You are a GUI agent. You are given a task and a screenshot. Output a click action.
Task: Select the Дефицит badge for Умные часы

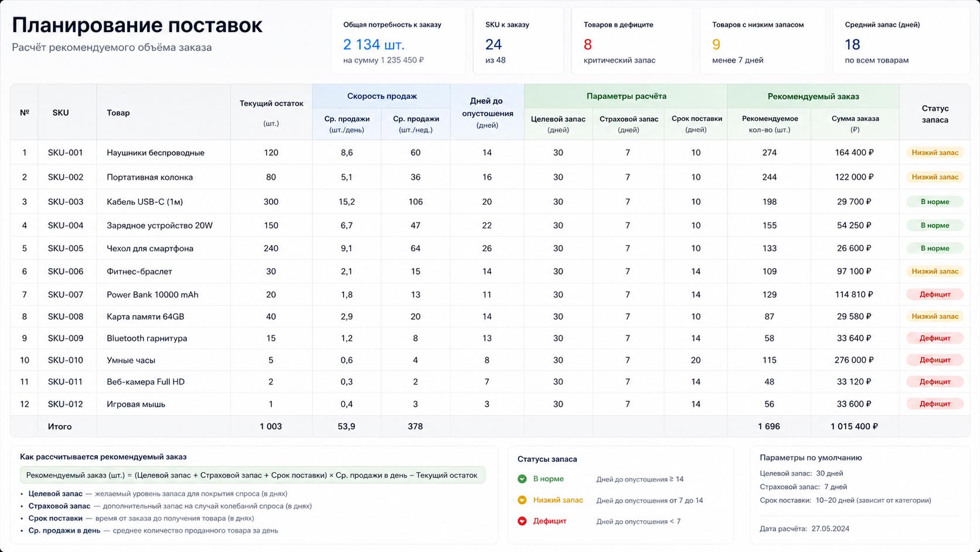(x=935, y=360)
